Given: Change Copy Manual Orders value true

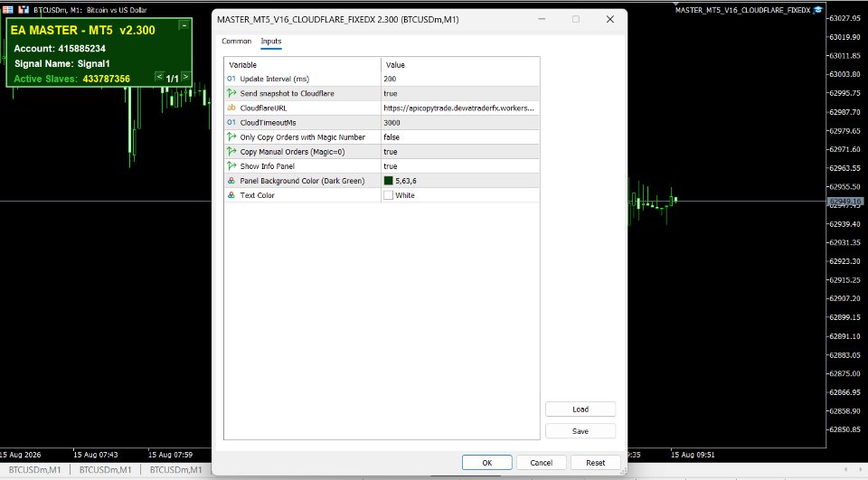Looking at the screenshot, I should coord(459,152).
